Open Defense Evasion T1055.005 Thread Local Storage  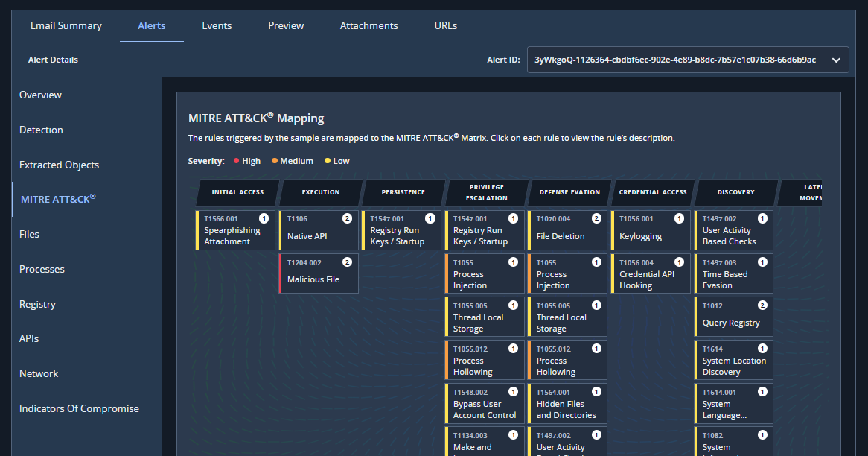pos(567,317)
